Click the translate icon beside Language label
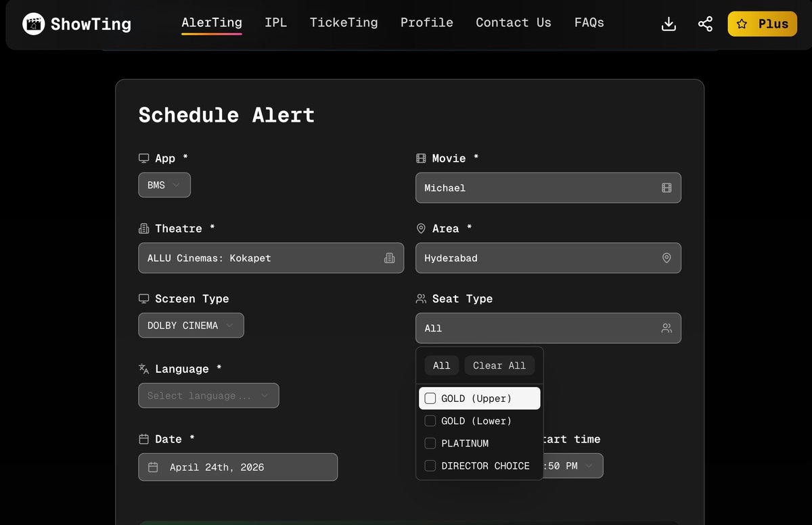 143,369
